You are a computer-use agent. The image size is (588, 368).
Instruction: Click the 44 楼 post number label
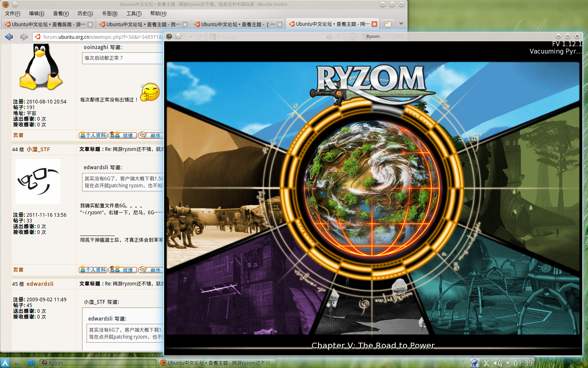click(18, 150)
